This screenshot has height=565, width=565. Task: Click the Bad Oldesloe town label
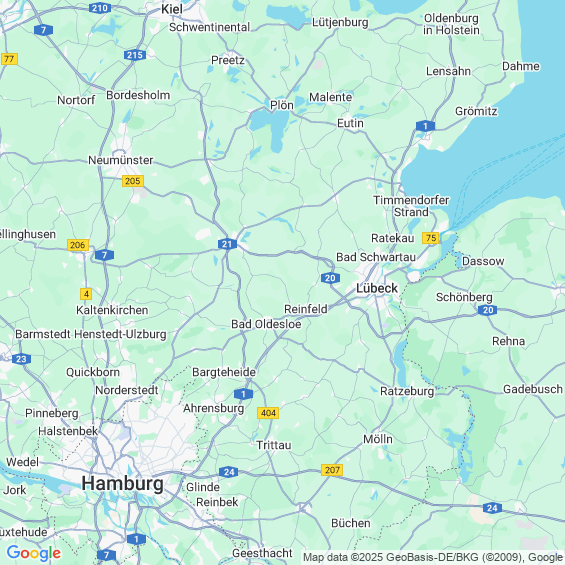point(266,324)
